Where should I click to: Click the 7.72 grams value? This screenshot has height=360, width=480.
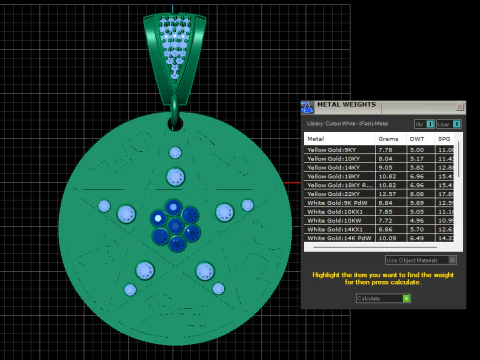click(385, 221)
